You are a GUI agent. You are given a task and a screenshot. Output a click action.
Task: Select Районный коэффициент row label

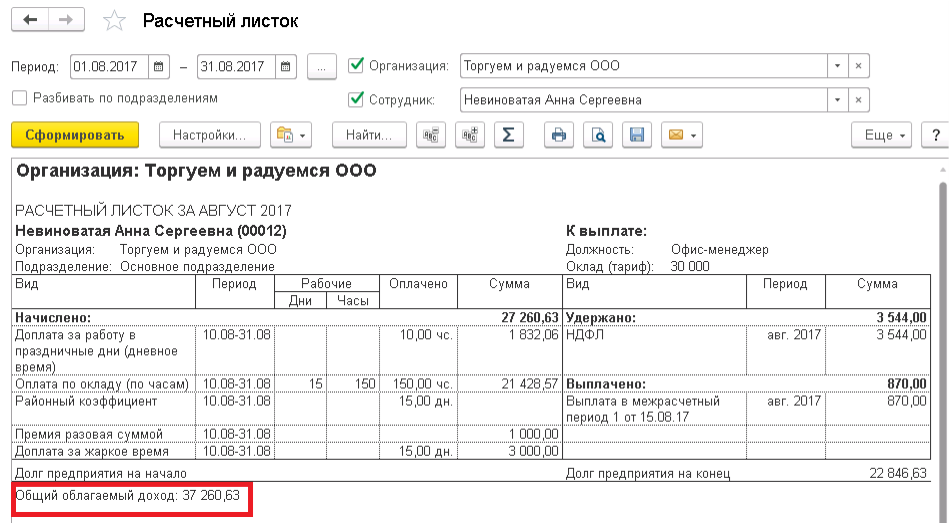click(86, 401)
